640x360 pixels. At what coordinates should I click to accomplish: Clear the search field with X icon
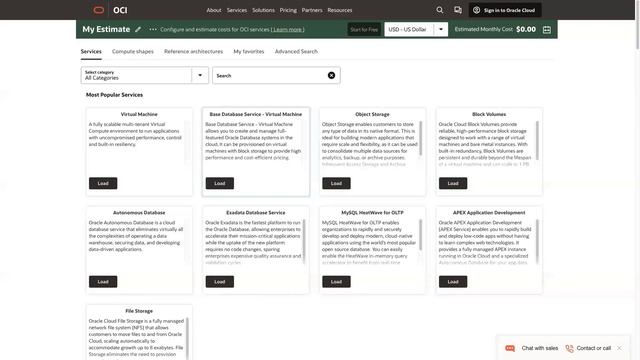point(331,76)
